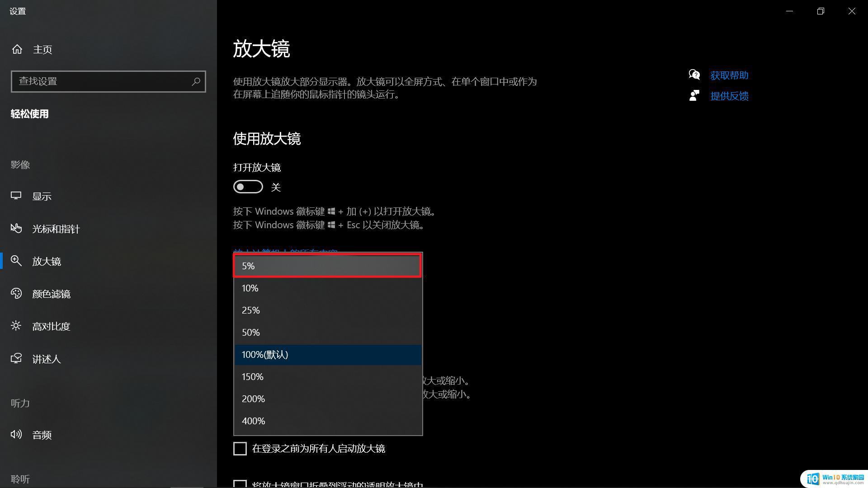This screenshot has width=868, height=488.
Task: Select 10% zoom increment option
Action: pos(328,288)
